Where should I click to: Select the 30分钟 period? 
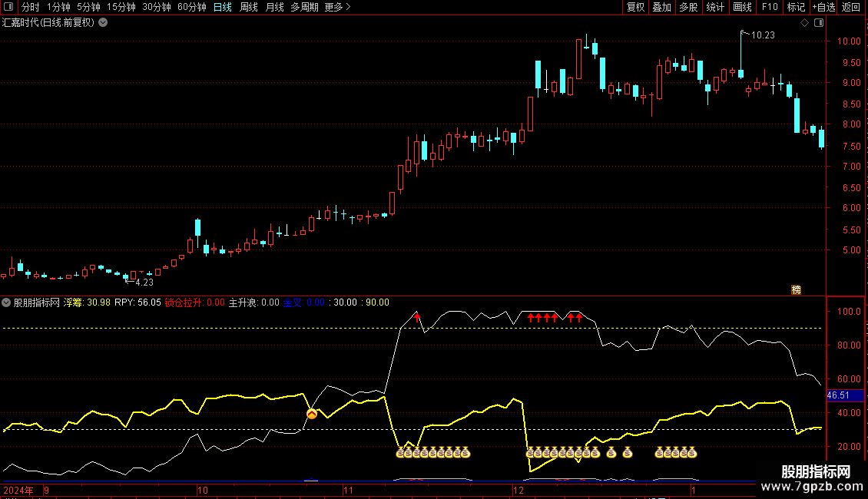156,7
